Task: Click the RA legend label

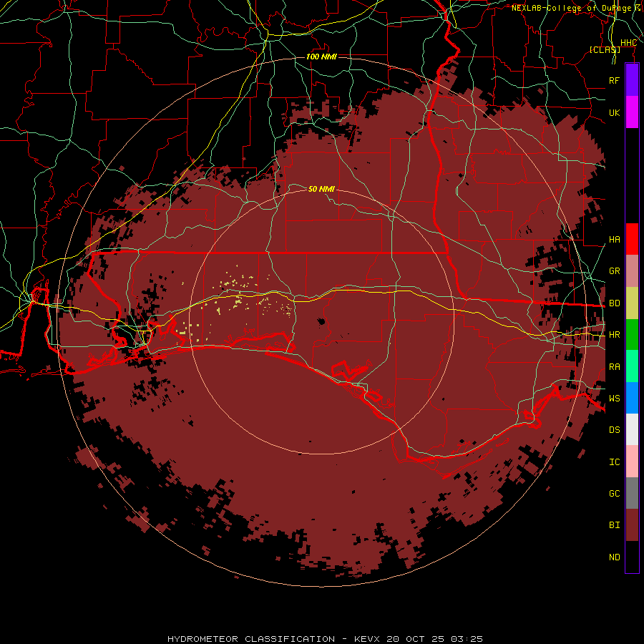Action: click(x=615, y=367)
